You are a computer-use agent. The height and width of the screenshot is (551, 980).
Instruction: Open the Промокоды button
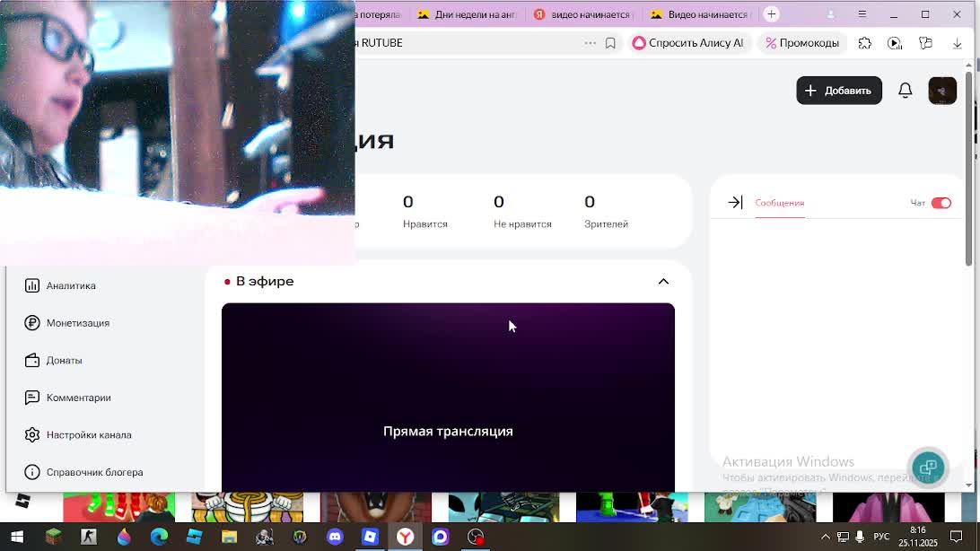[x=802, y=43]
